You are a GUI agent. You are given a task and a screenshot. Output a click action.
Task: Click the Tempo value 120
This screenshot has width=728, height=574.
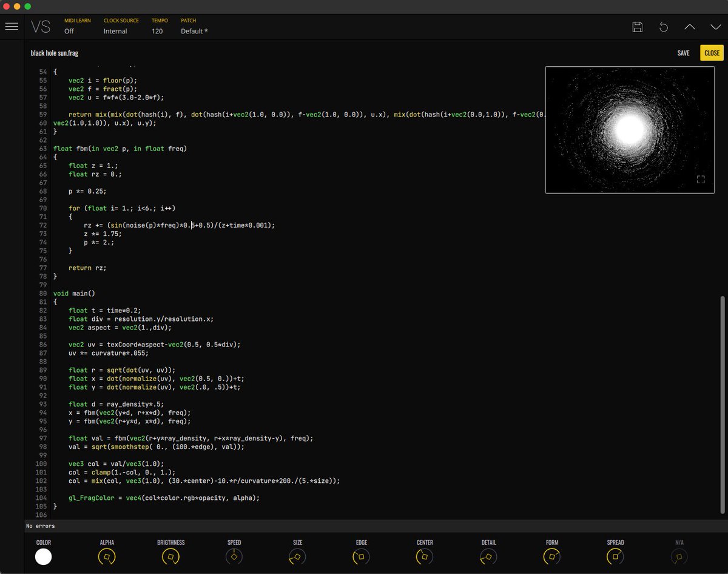(157, 31)
